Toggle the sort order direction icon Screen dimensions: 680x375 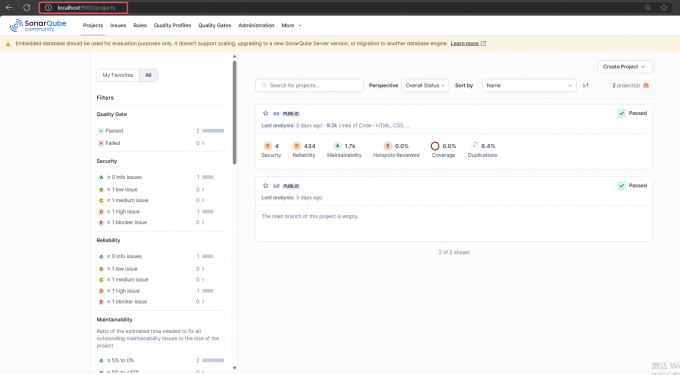pyautogui.click(x=585, y=85)
